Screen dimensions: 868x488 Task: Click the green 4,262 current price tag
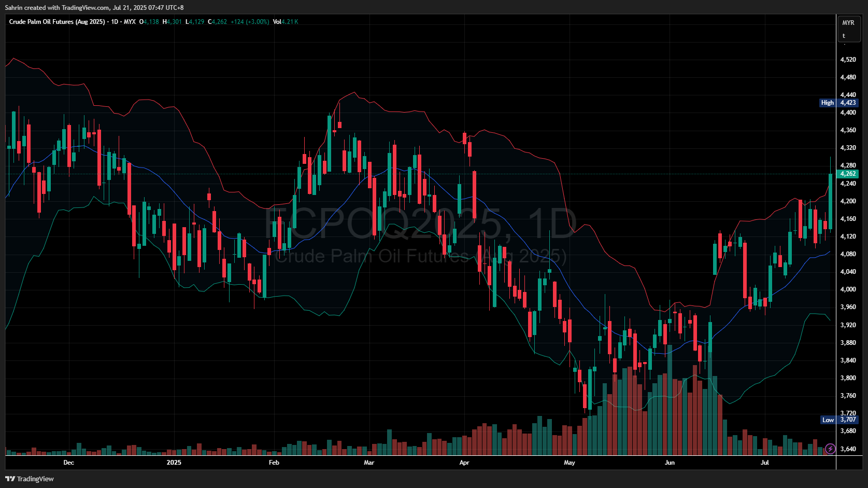848,174
